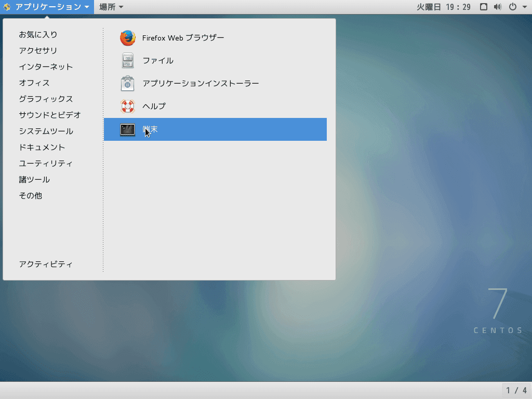
Task: Launch the 端末 (Terminal) application
Action: pyautogui.click(x=149, y=129)
